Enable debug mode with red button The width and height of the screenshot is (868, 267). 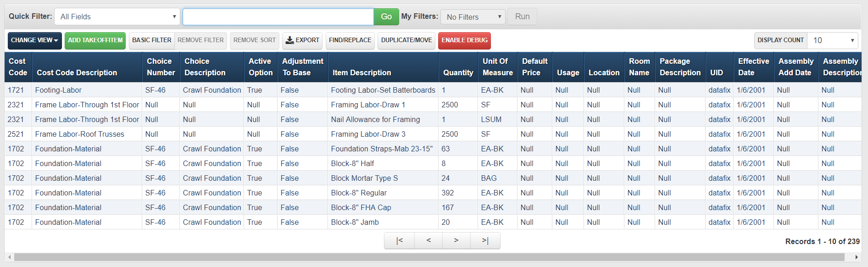pyautogui.click(x=464, y=40)
